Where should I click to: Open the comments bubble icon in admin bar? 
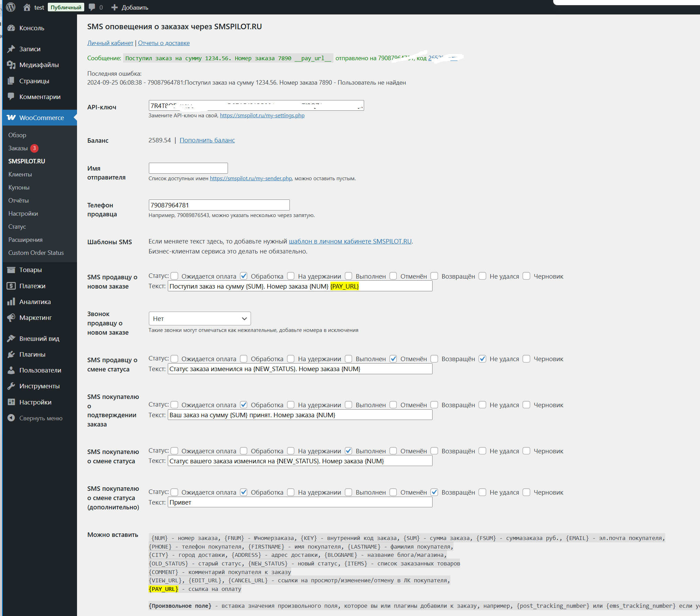click(92, 7)
